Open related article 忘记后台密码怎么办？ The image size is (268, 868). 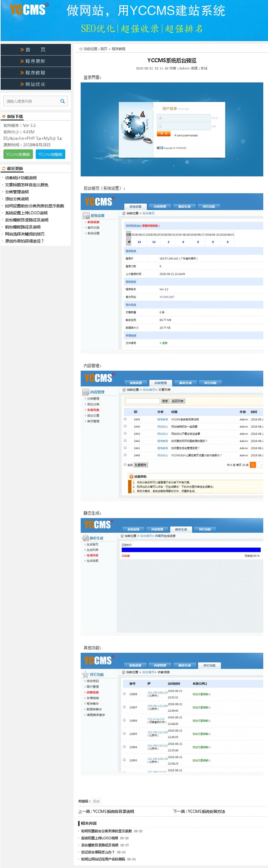coord(98,852)
